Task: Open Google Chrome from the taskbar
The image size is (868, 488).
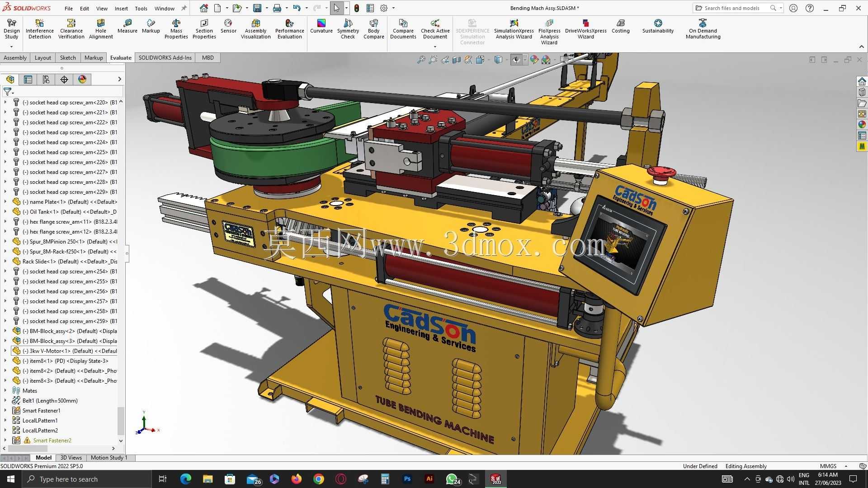Action: tap(319, 479)
